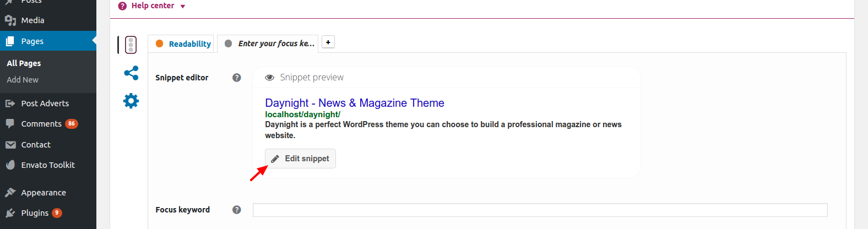Open Media in the sidebar

pyautogui.click(x=32, y=20)
